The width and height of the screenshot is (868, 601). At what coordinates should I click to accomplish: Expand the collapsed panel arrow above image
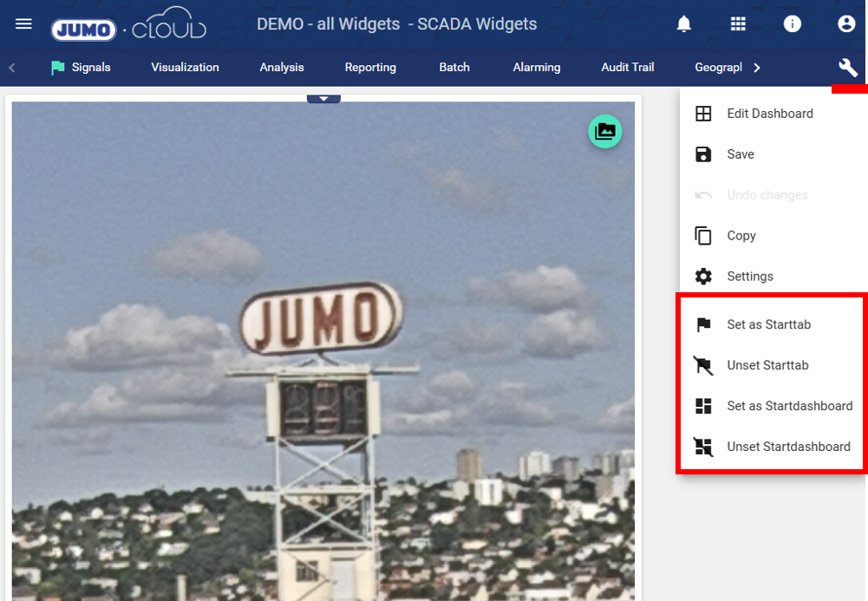click(x=323, y=99)
